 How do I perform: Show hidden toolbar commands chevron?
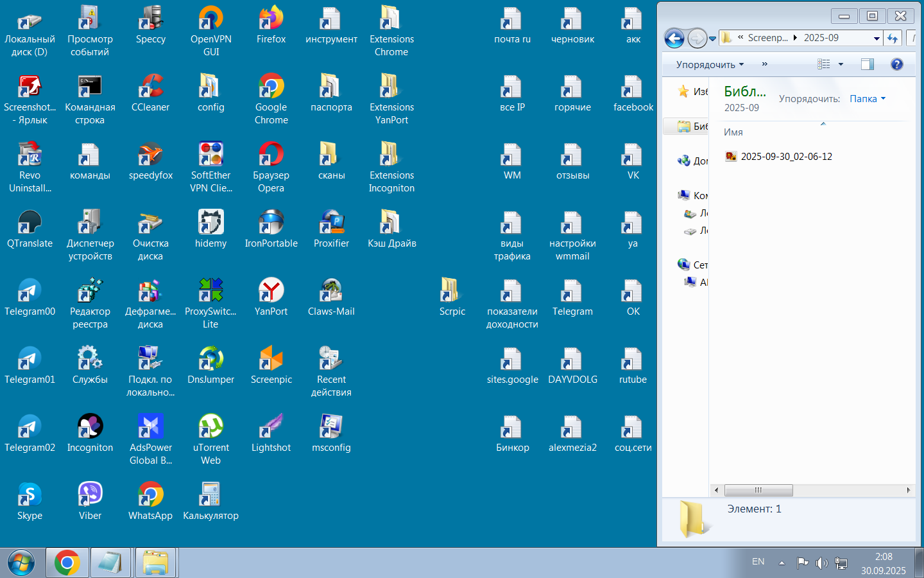point(764,64)
